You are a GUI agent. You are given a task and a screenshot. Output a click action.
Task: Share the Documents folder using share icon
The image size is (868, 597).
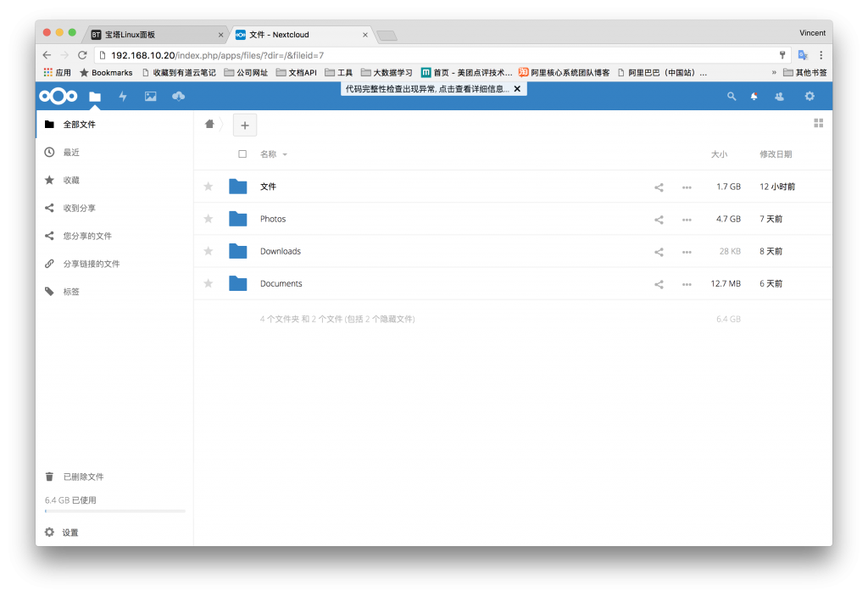[x=659, y=284]
